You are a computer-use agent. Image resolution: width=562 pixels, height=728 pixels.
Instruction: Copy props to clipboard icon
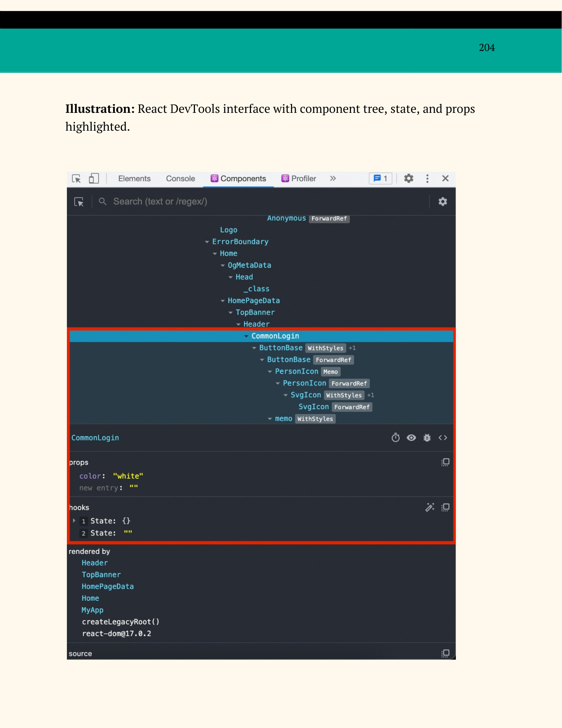pos(445,462)
